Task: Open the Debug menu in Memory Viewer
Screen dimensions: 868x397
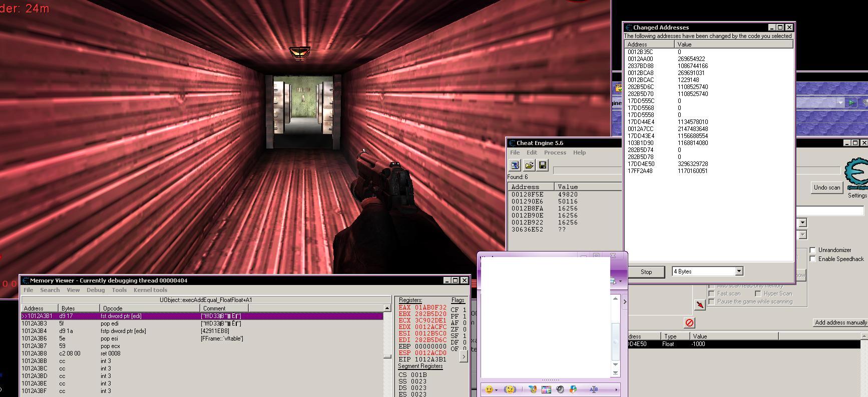Action: pyautogui.click(x=95, y=290)
